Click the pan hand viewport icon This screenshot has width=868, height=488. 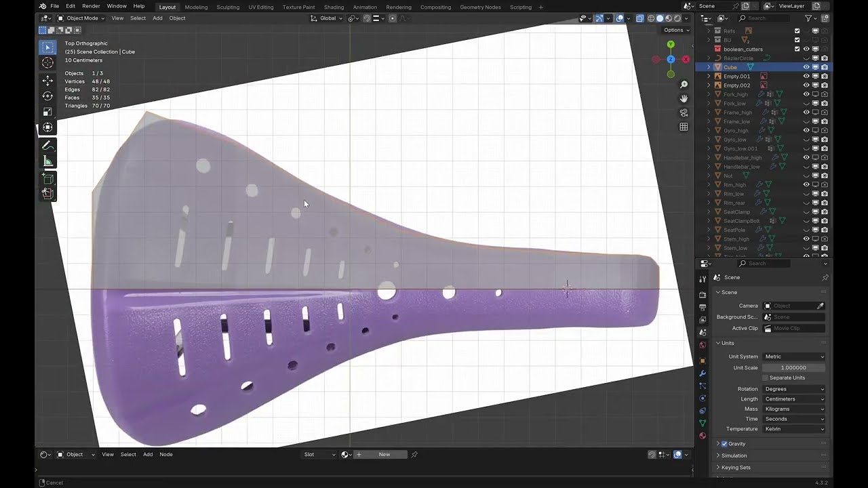684,98
